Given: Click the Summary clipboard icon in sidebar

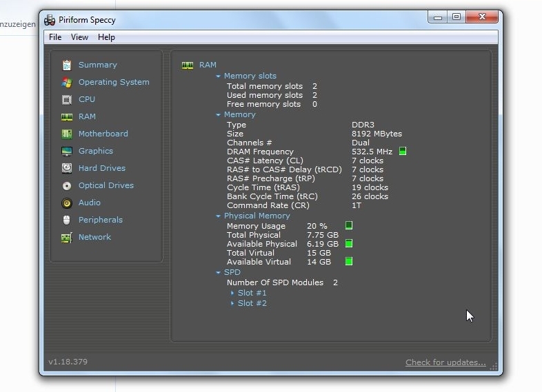Looking at the screenshot, I should coord(67,65).
